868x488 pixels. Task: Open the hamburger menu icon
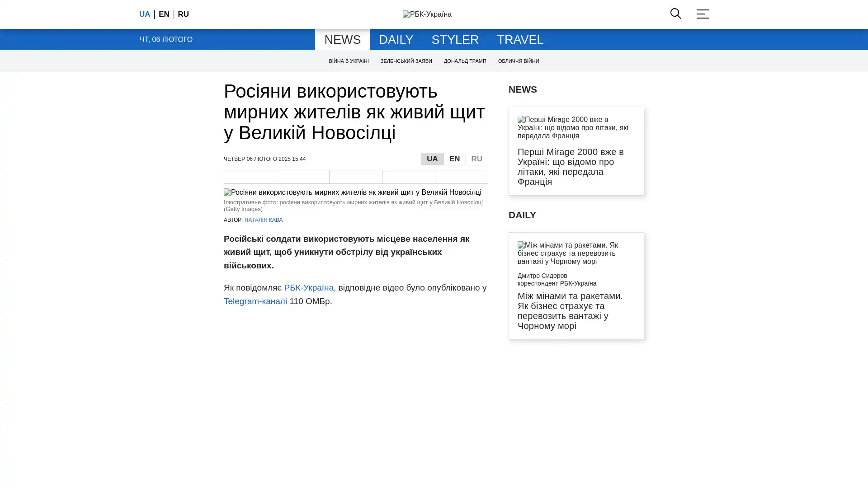click(x=703, y=14)
